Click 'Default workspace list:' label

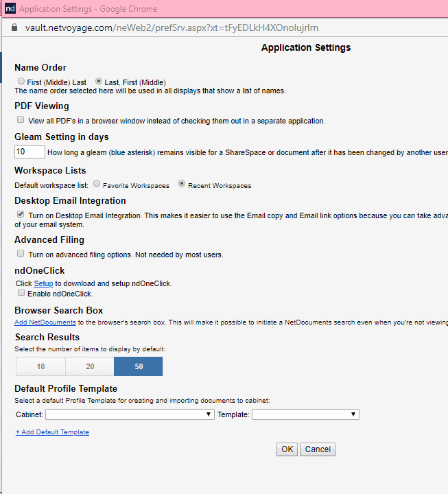[x=51, y=185]
